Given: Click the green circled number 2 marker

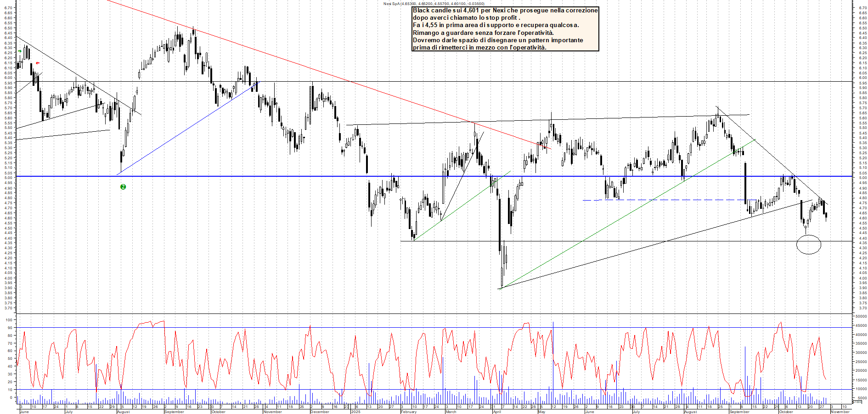Looking at the screenshot, I should tap(123, 187).
